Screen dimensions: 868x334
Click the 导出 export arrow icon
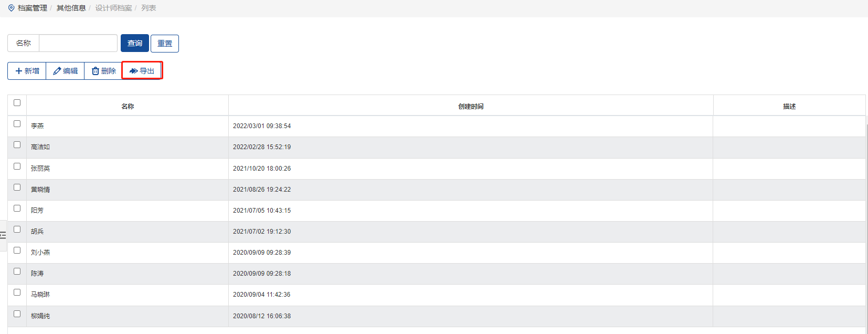134,71
